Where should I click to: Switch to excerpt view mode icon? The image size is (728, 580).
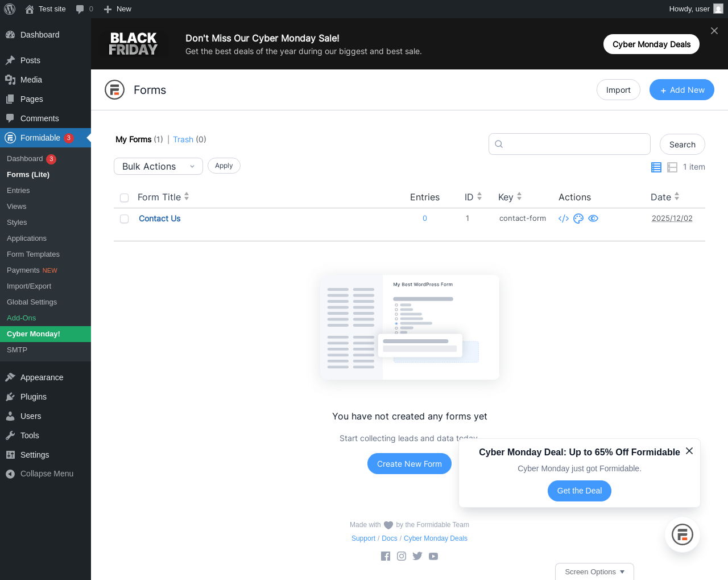(672, 167)
